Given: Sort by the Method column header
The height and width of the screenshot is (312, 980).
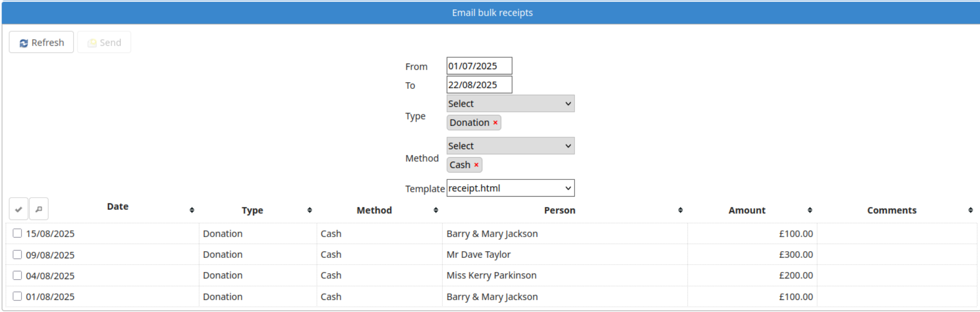Looking at the screenshot, I should point(374,210).
